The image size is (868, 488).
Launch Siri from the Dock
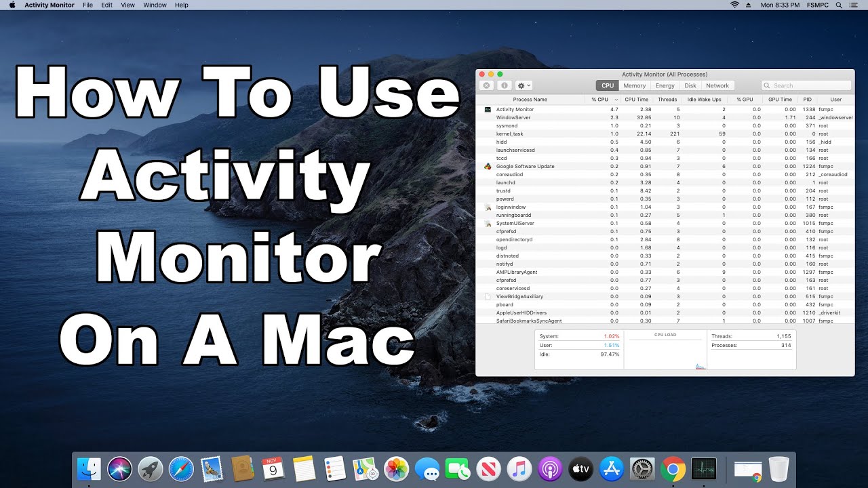pyautogui.click(x=120, y=469)
